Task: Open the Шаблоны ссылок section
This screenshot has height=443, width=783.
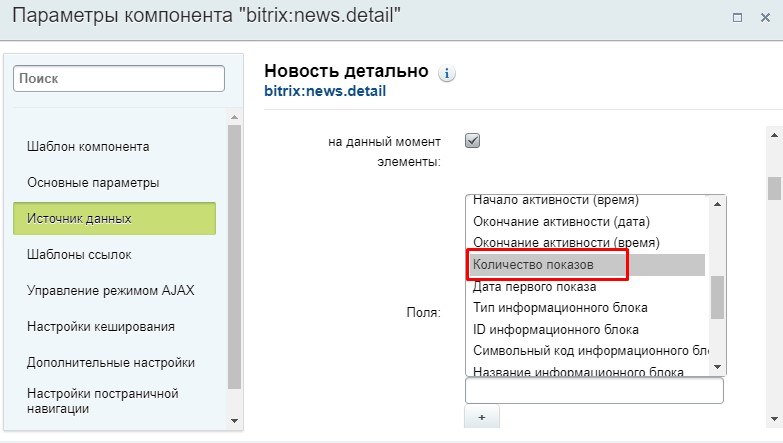Action: [x=79, y=255]
